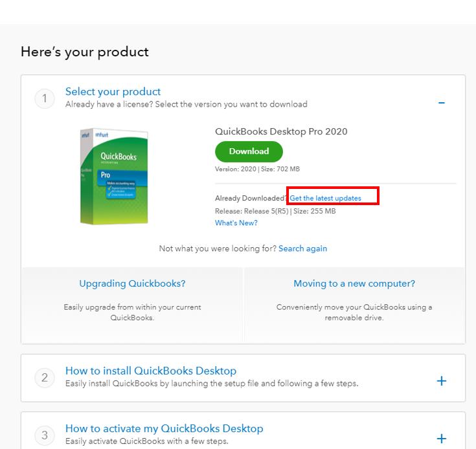Click Not what you were looking for? text
The image size is (476, 449).
218,248
